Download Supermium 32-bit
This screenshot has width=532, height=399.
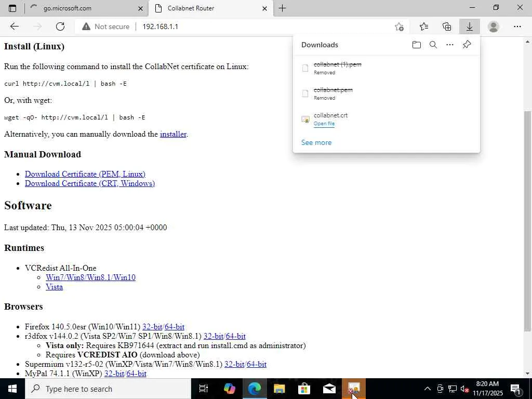click(x=234, y=364)
